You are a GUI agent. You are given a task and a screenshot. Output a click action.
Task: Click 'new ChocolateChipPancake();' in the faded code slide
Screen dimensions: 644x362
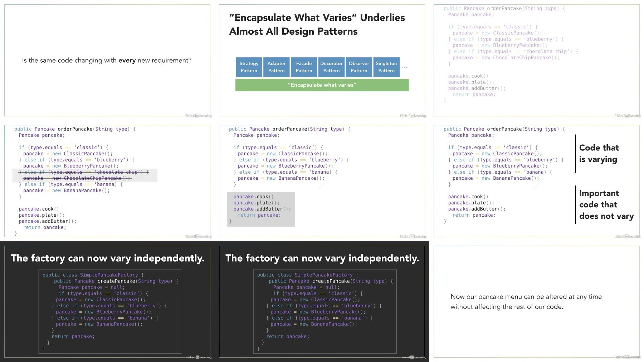coord(521,57)
